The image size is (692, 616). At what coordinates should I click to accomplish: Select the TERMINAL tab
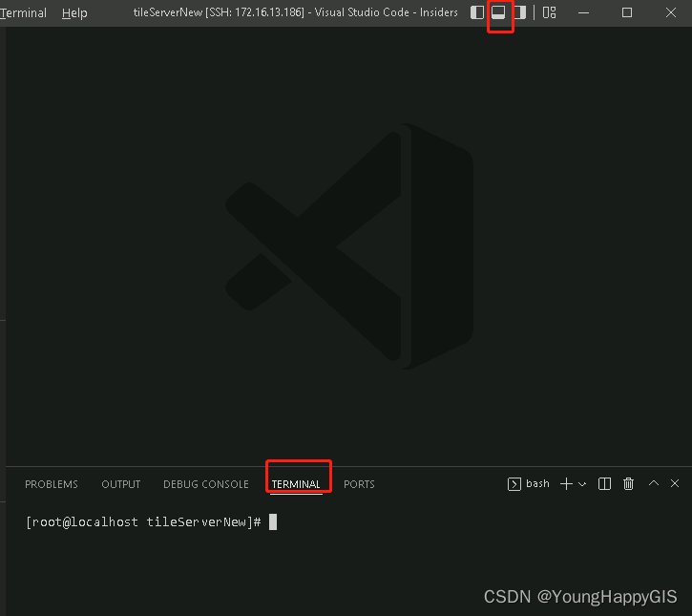pos(296,484)
